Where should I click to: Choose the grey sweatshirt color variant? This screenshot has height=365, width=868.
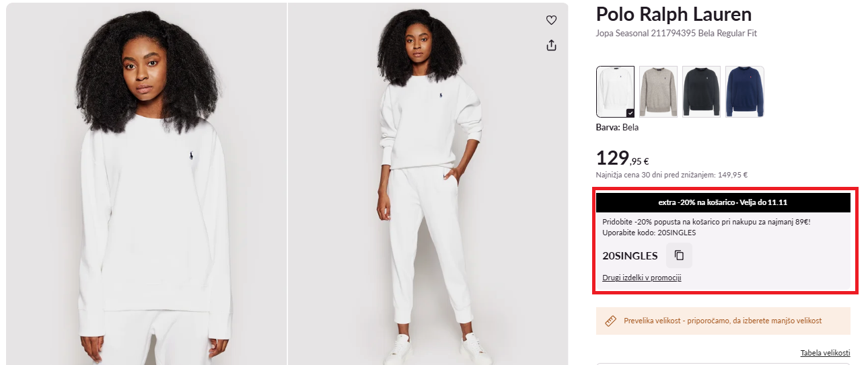click(x=658, y=91)
